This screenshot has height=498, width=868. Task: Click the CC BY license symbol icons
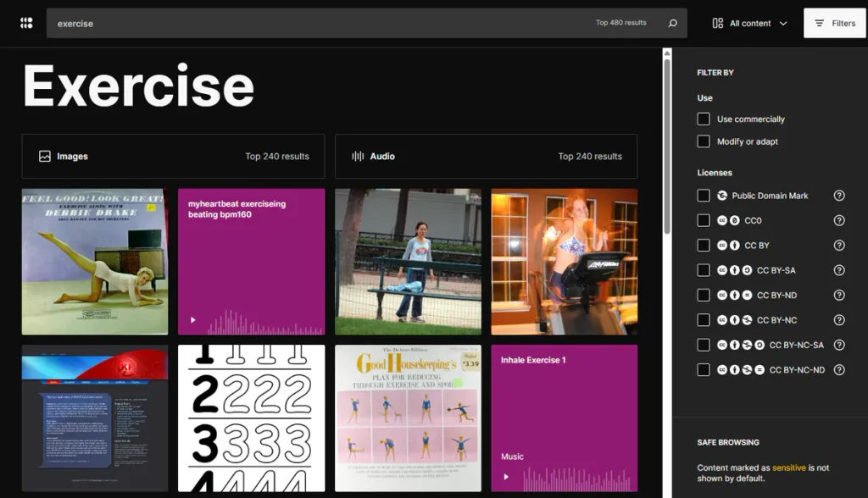[x=728, y=245]
